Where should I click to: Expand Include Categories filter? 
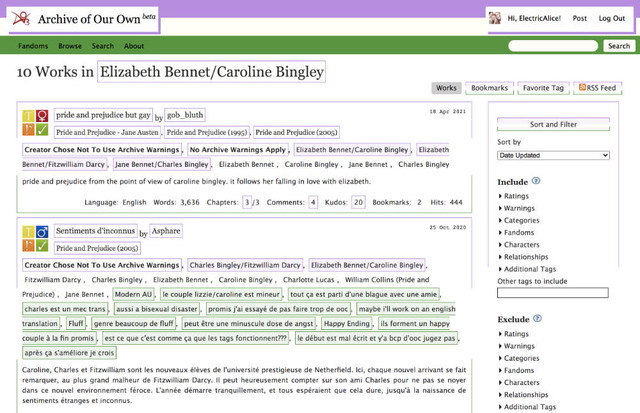coord(519,220)
